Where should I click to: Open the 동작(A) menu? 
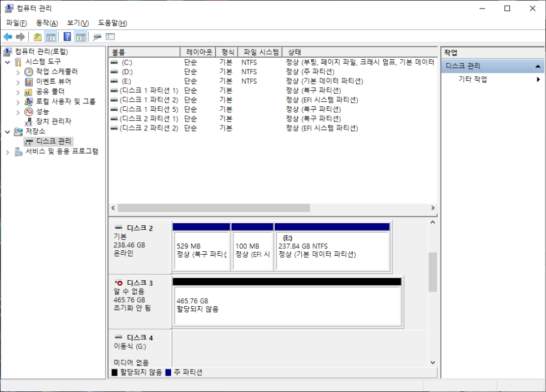47,23
